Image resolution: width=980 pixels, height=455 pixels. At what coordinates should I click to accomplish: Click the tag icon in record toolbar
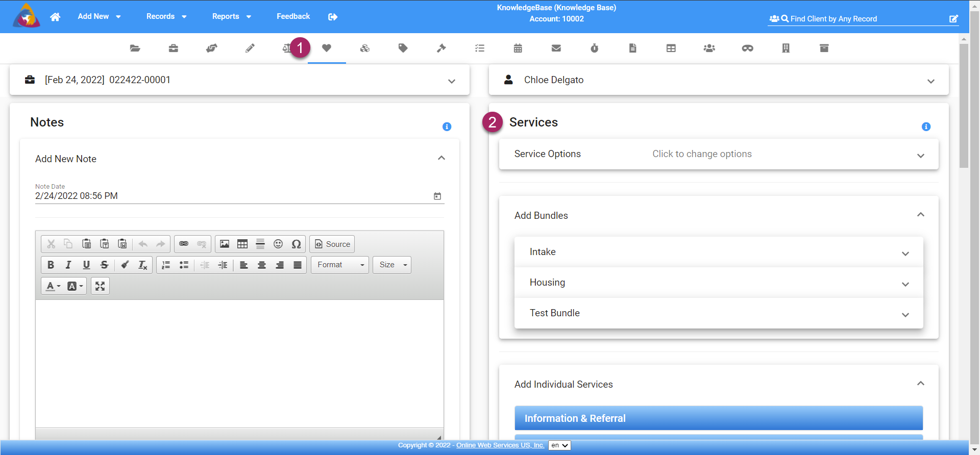[x=403, y=48]
